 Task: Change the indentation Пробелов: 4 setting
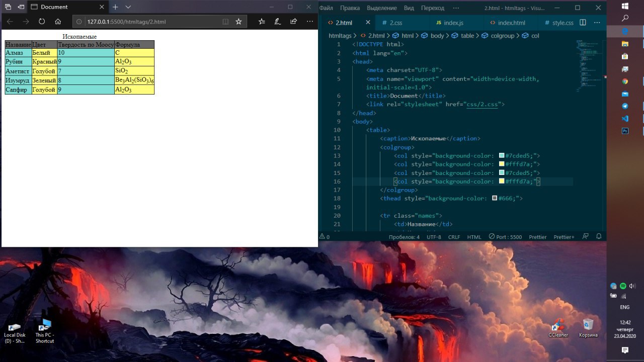(404, 237)
